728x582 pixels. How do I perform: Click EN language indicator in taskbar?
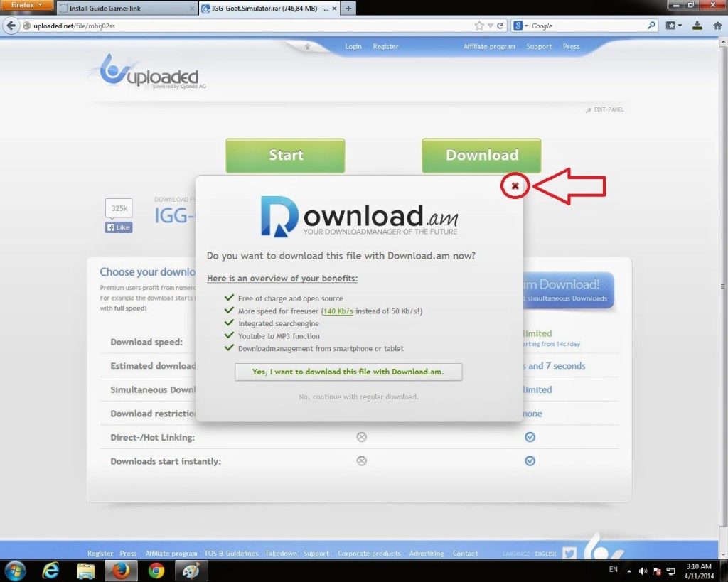pyautogui.click(x=614, y=569)
